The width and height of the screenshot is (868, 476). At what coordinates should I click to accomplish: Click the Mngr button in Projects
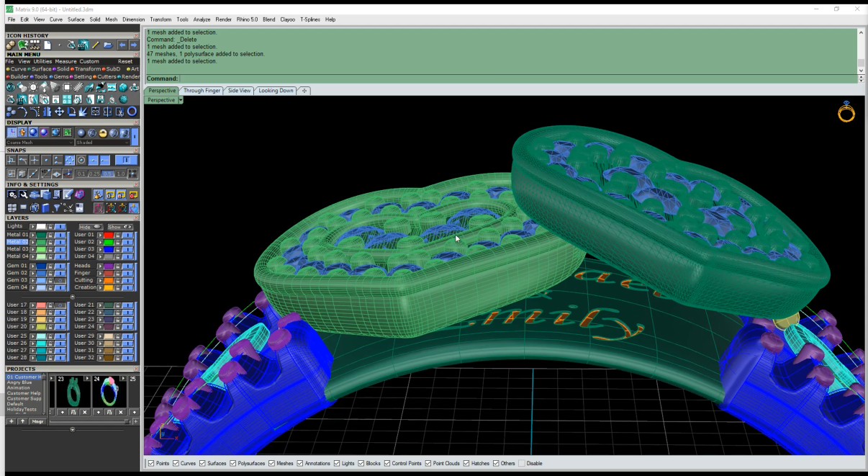pyautogui.click(x=38, y=421)
